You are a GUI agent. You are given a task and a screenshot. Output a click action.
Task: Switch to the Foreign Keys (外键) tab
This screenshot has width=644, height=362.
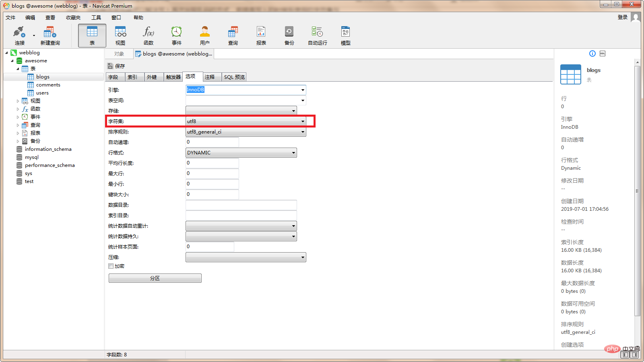pyautogui.click(x=154, y=77)
